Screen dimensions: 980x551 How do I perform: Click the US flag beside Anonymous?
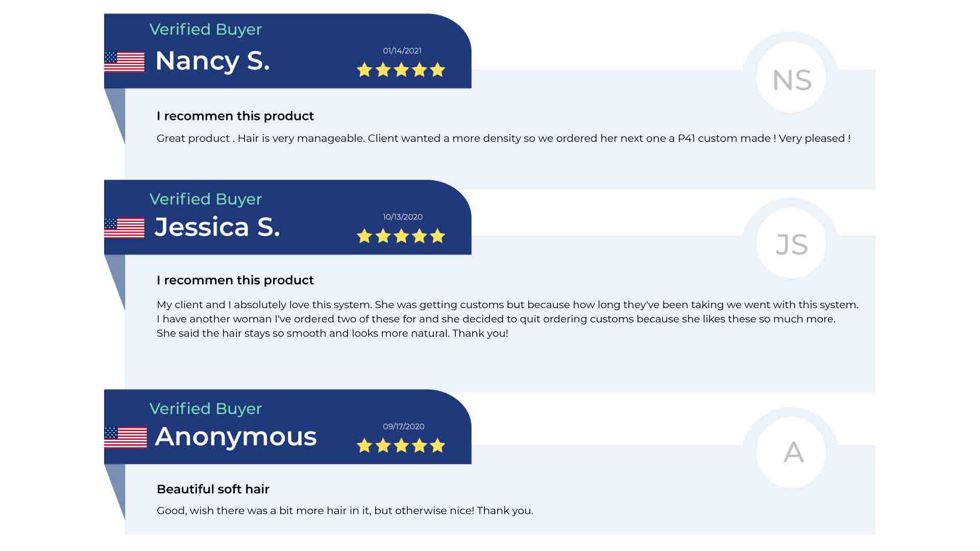click(126, 437)
